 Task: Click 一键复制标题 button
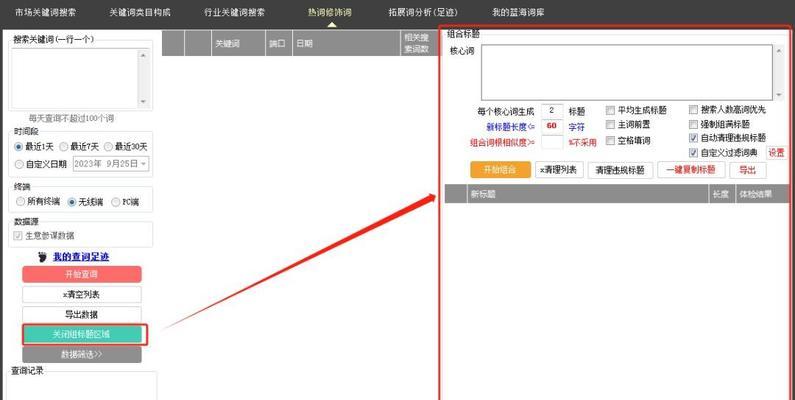tap(691, 170)
